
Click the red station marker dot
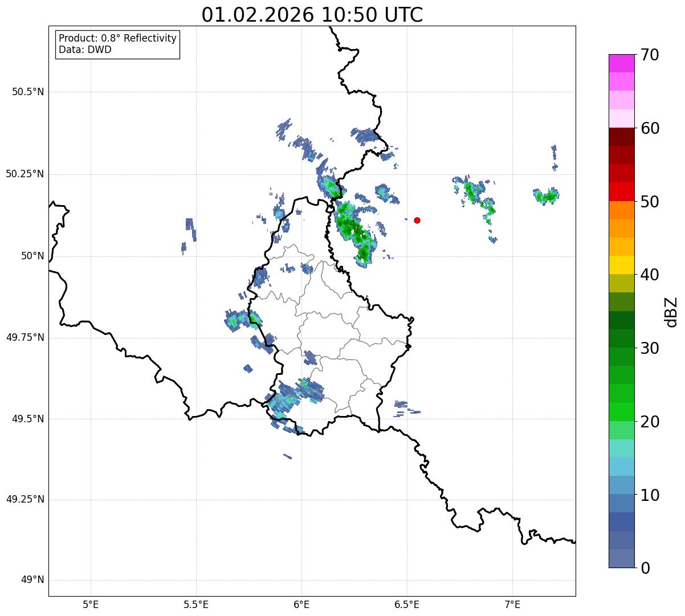coord(417,220)
